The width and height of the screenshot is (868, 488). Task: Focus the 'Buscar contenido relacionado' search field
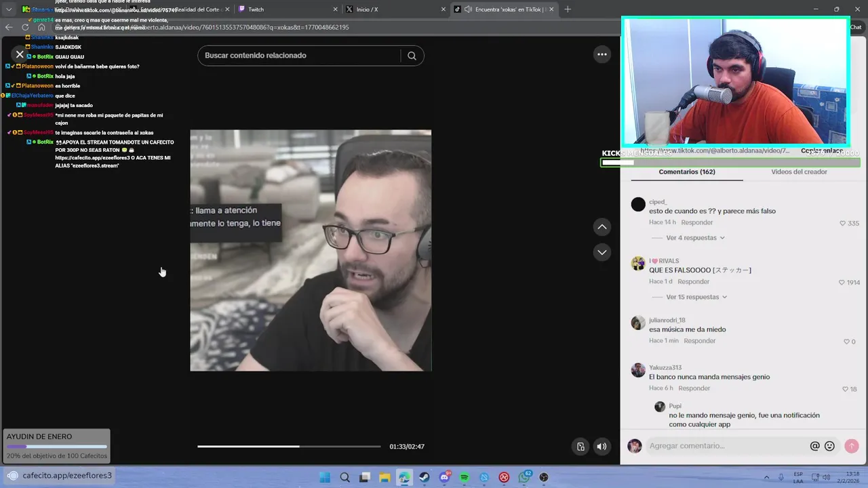click(x=300, y=56)
